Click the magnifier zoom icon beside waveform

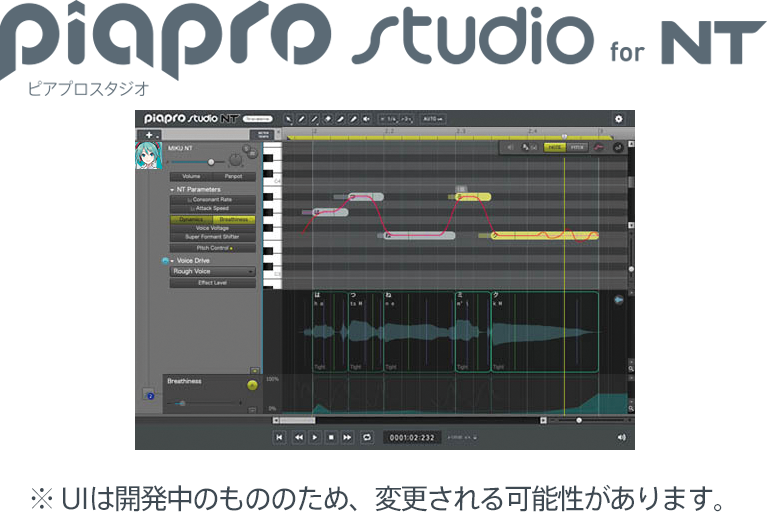[x=631, y=368]
